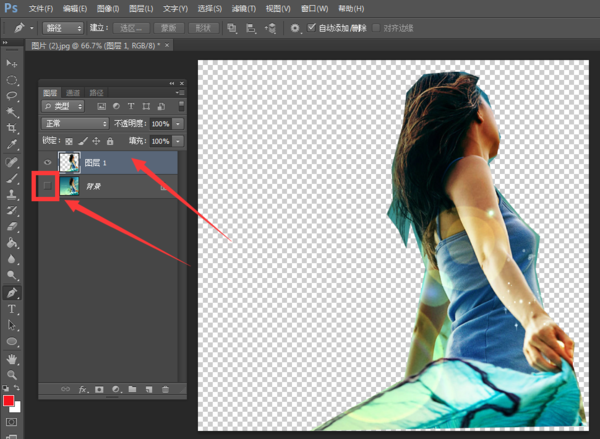The image size is (600, 439).
Task: Toggle lock image pixels brush icon
Action: pos(83,141)
